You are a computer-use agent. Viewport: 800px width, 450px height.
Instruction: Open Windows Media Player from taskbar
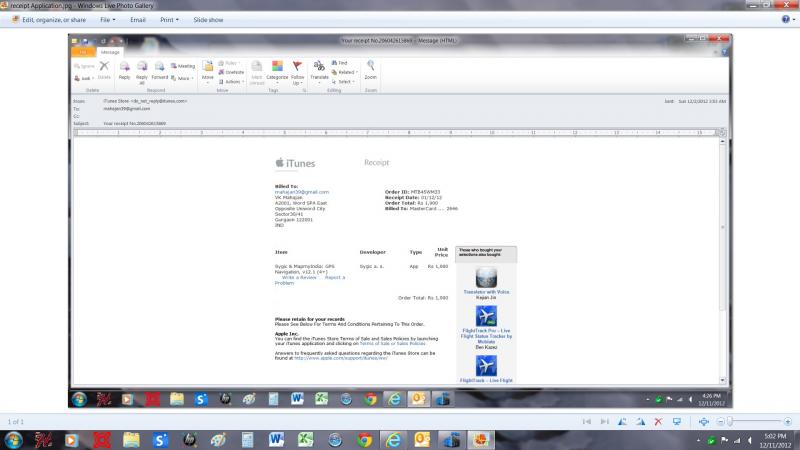click(x=71, y=440)
